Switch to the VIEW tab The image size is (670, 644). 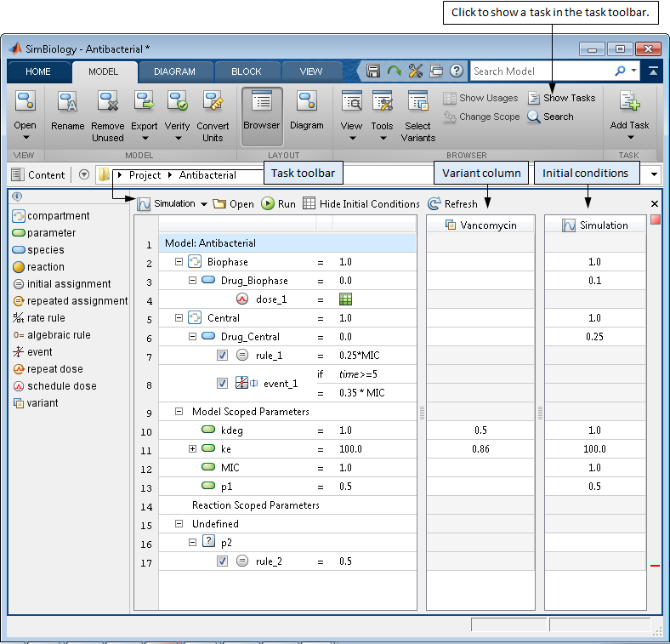coord(311,71)
